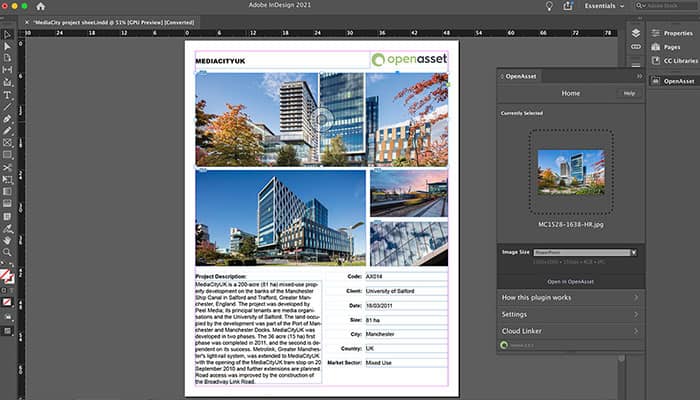Click the MEDIACITYUK title text
Viewport: 700px width, 400px height.
click(220, 61)
